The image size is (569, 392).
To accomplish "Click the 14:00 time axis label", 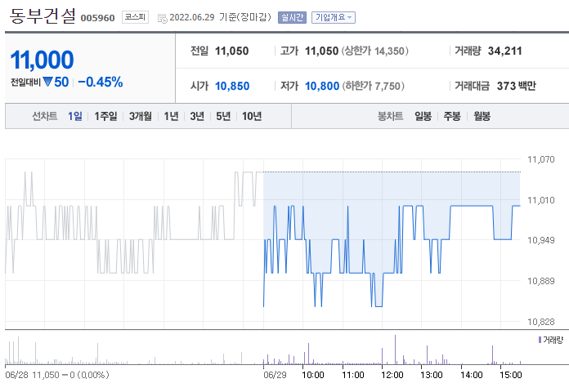I will [472, 375].
